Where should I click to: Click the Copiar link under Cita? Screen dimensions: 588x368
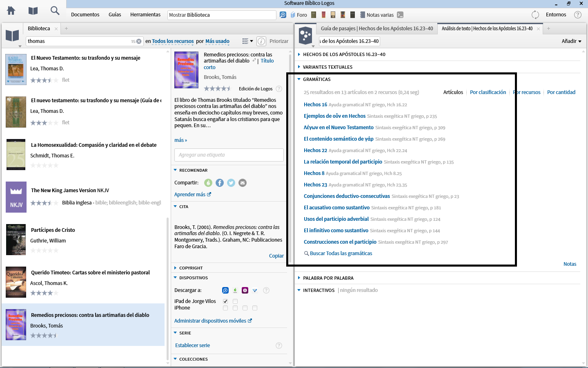(x=276, y=256)
